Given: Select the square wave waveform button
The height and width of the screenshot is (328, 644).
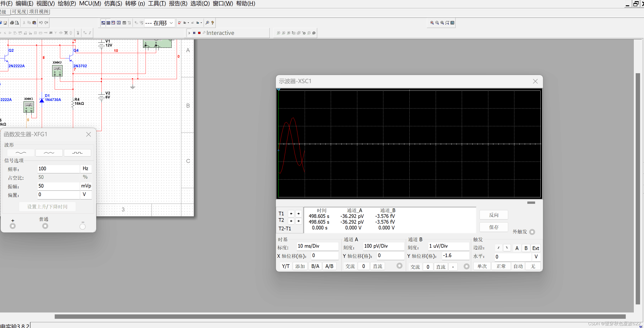Looking at the screenshot, I should (x=77, y=153).
